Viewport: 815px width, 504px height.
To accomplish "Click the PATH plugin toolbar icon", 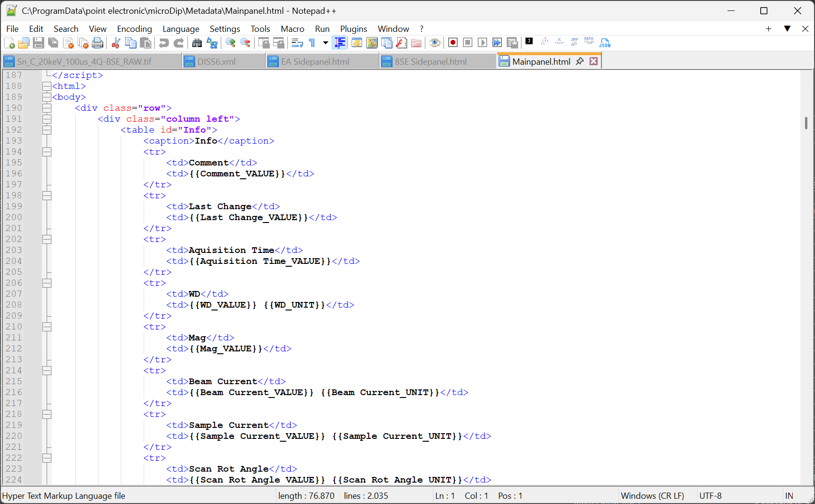I will [x=589, y=41].
